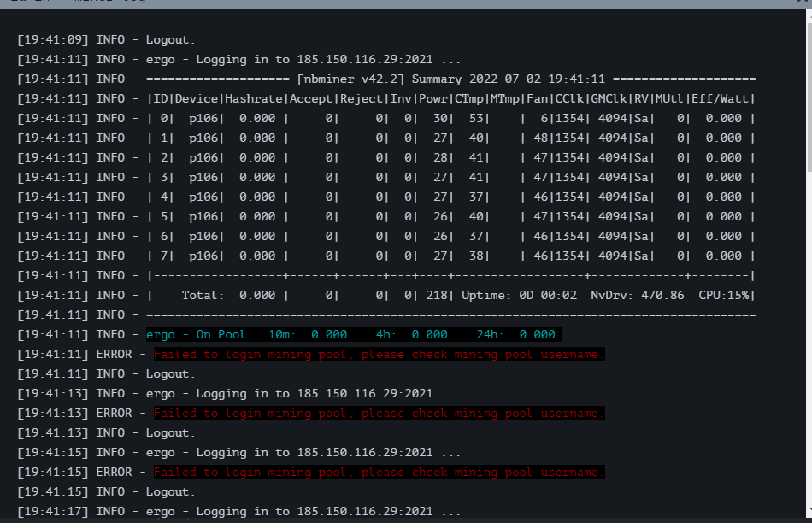Click the highlighted ergo - On Pool text
Screen dimensions: 812x523
[196, 335]
